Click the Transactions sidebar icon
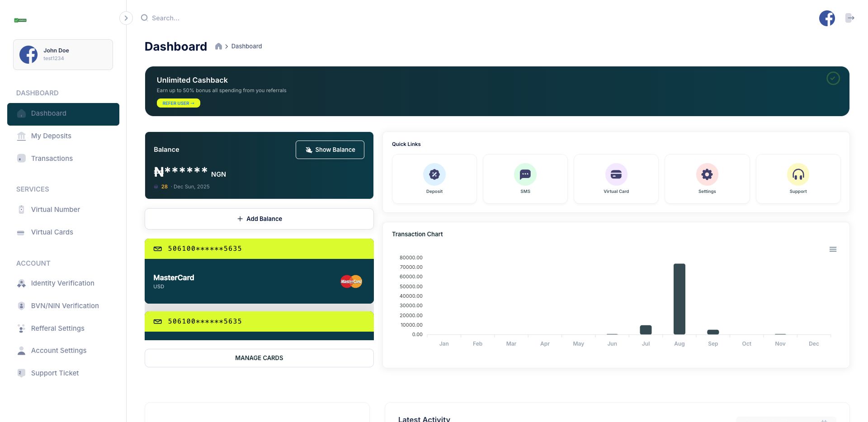 coord(21,159)
